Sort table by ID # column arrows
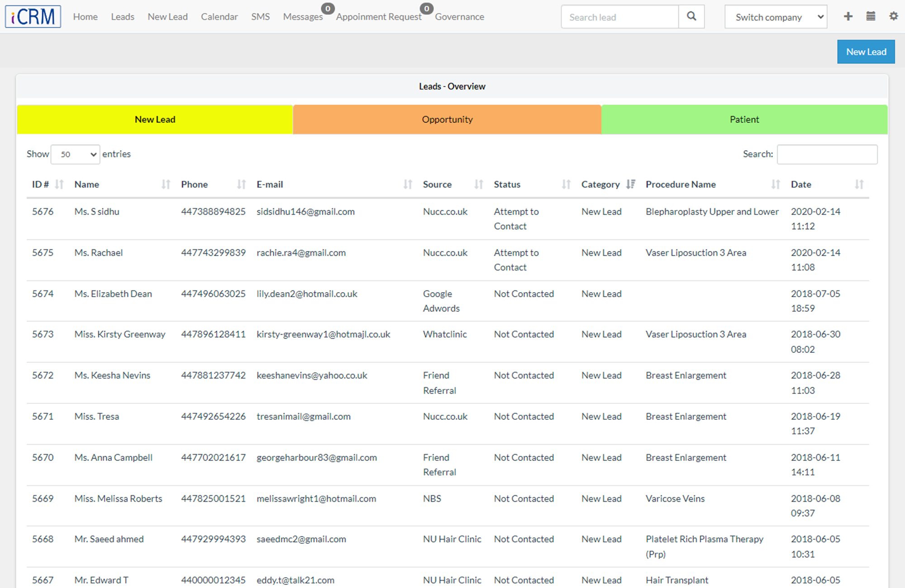The width and height of the screenshot is (905, 588). pos(59,185)
